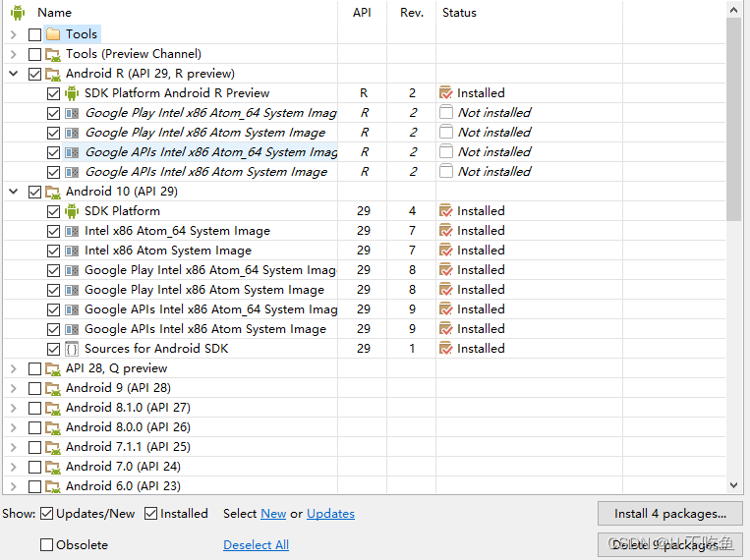Expand the API 28, Q preview node

tap(14, 368)
